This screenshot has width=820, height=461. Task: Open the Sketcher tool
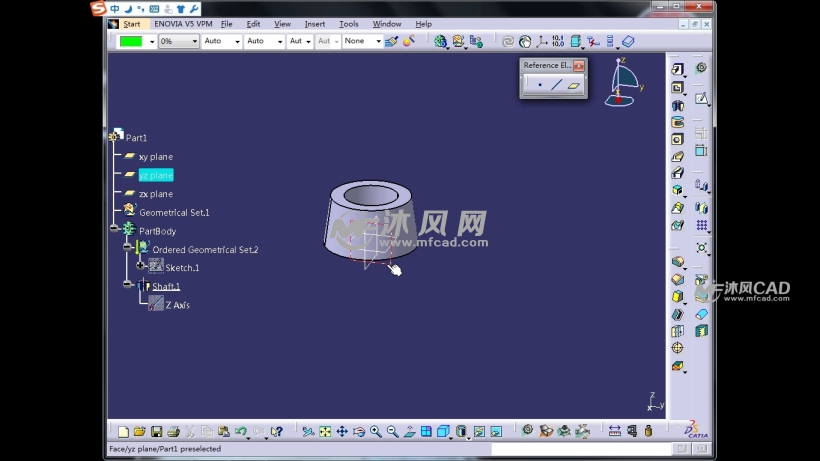pyautogui.click(x=701, y=99)
